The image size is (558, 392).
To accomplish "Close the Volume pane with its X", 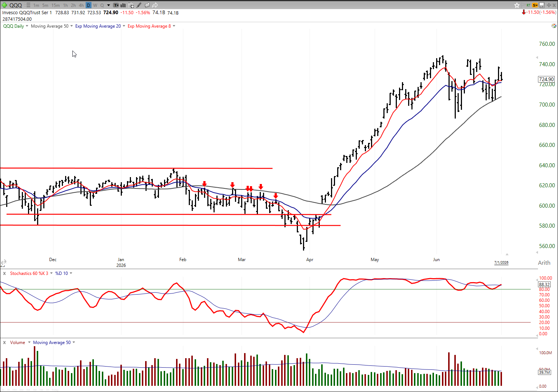I will 4,343.
